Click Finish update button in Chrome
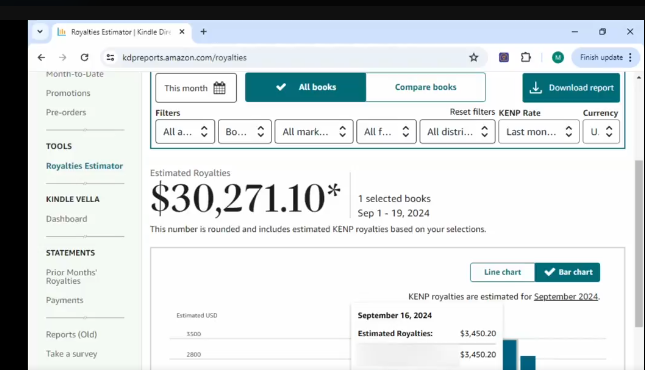645x370 pixels. coord(601,58)
